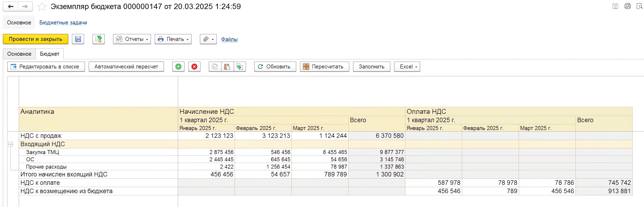Screen dimensions: 644x207
Task: Open the Отчеты dropdown menu
Action: [132, 39]
